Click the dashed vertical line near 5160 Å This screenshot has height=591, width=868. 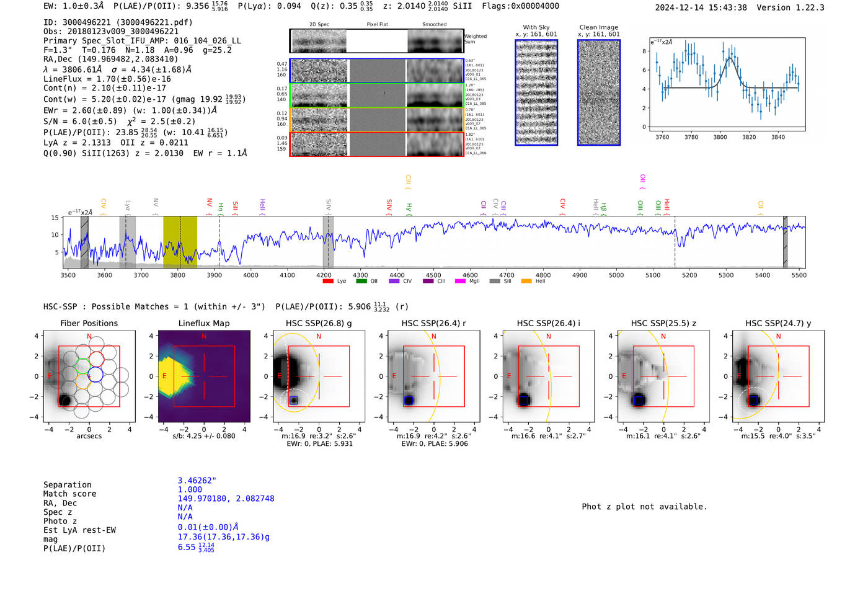tap(675, 242)
